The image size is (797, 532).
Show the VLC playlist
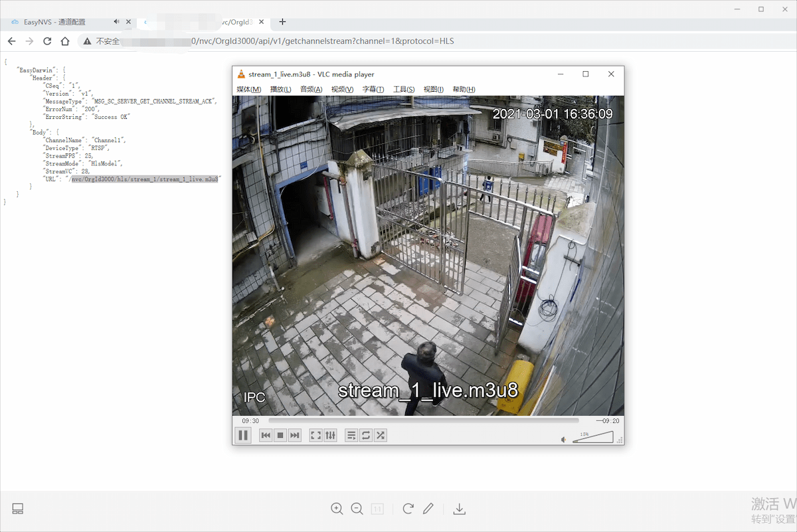(351, 436)
